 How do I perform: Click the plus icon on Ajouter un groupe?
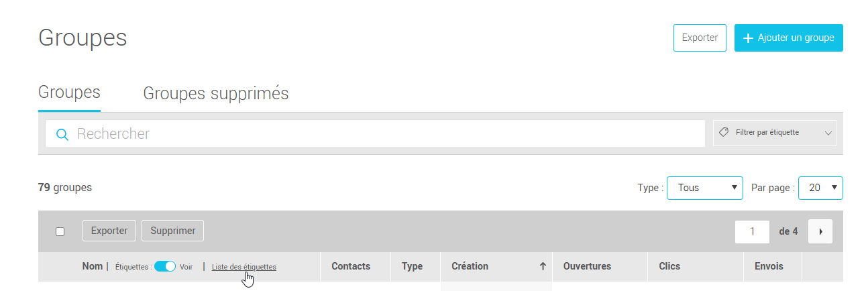[x=749, y=38]
